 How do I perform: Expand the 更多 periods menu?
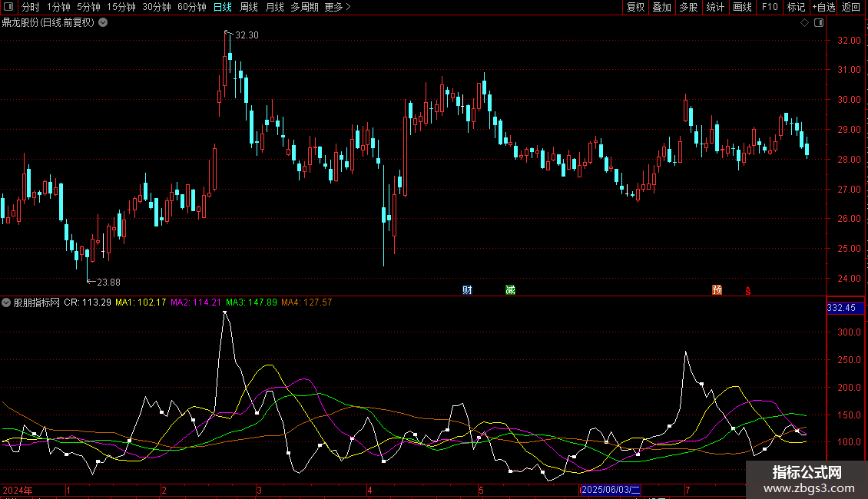[x=338, y=7]
